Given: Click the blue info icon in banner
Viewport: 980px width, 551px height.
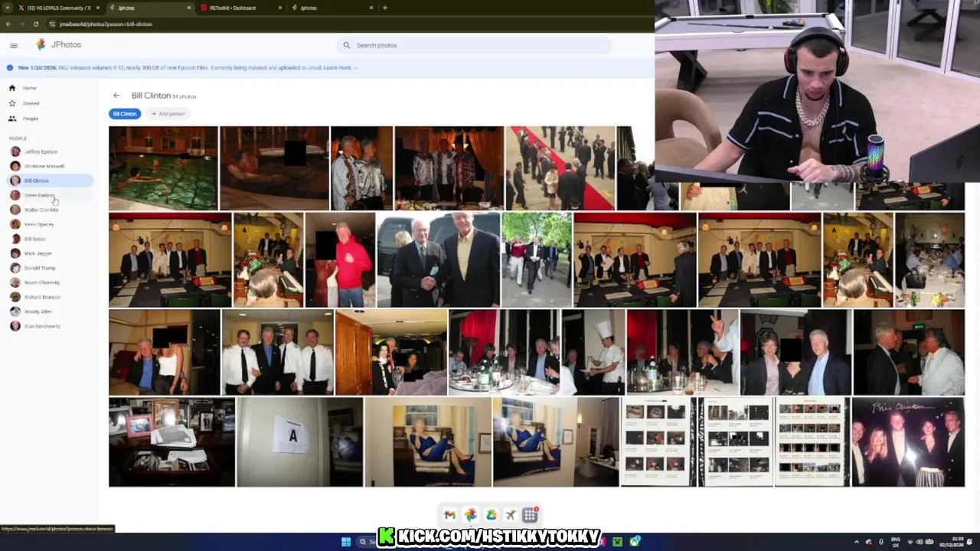Looking at the screenshot, I should click(x=11, y=67).
